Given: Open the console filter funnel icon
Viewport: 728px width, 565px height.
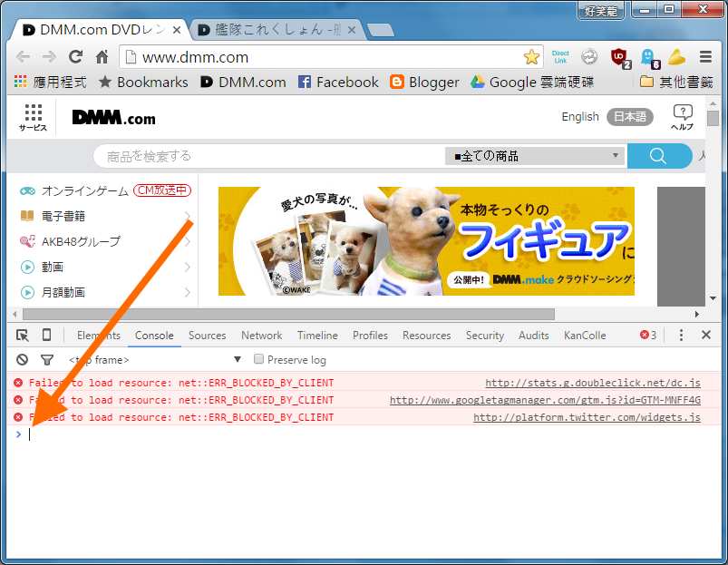Looking at the screenshot, I should pos(47,360).
